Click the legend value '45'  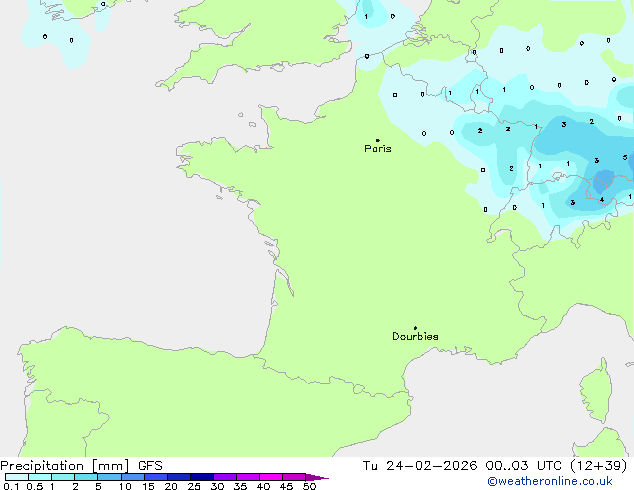pyautogui.click(x=286, y=486)
